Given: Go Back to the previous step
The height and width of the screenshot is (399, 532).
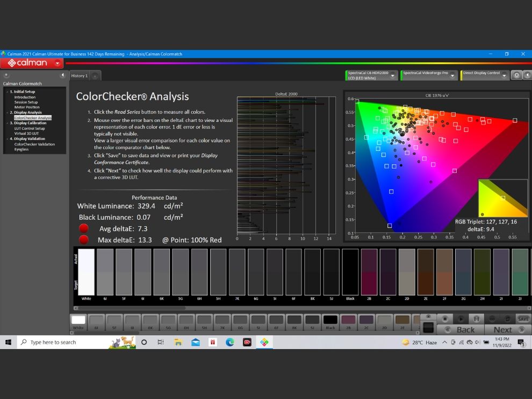Looking at the screenshot, I should point(461,330).
